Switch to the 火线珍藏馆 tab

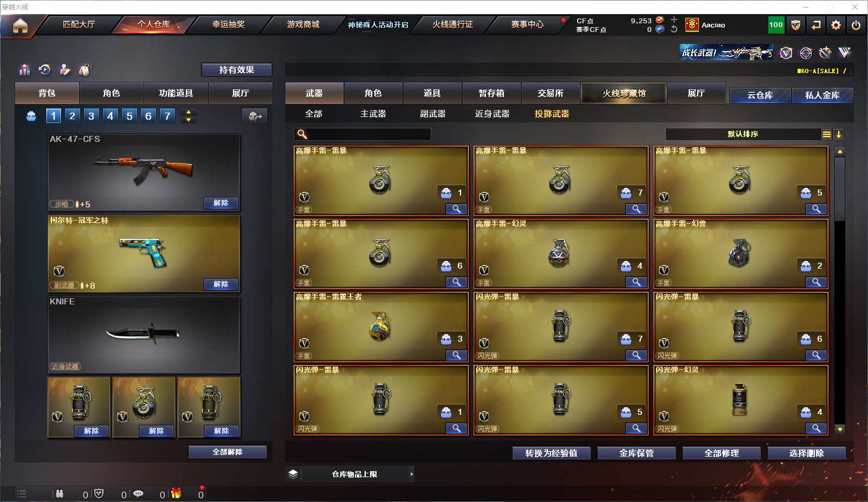click(x=624, y=93)
